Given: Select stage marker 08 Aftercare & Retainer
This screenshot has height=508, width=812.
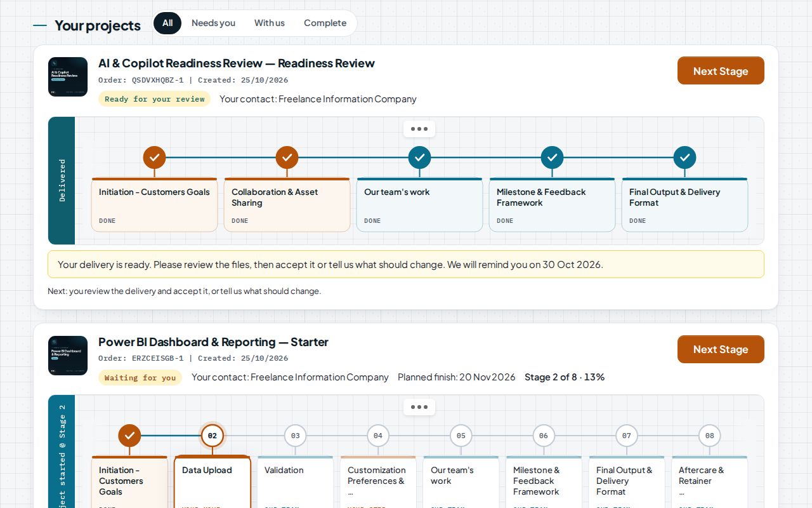Looking at the screenshot, I should (710, 436).
